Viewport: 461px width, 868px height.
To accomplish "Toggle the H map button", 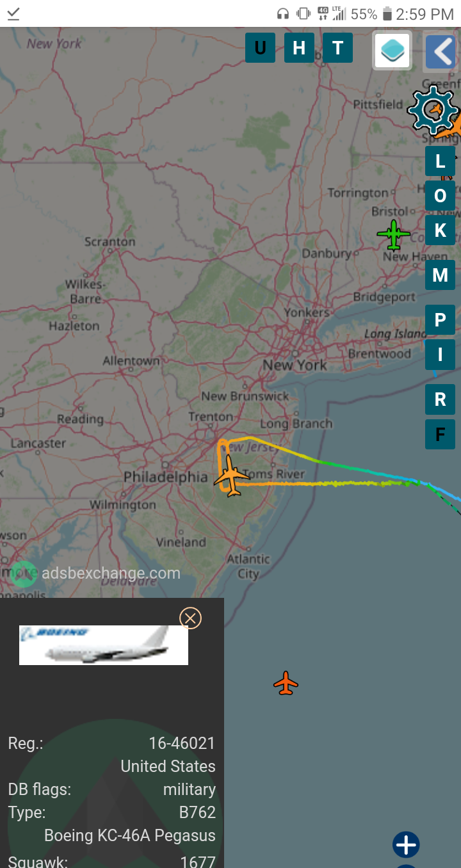I will [x=299, y=48].
